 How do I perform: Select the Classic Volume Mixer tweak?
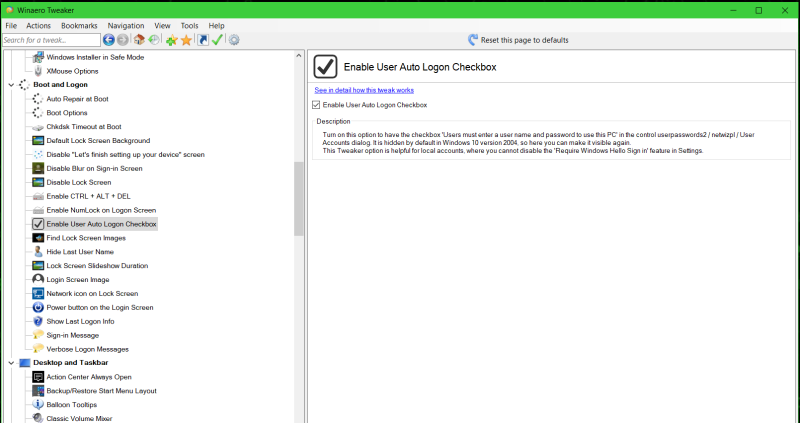point(79,418)
